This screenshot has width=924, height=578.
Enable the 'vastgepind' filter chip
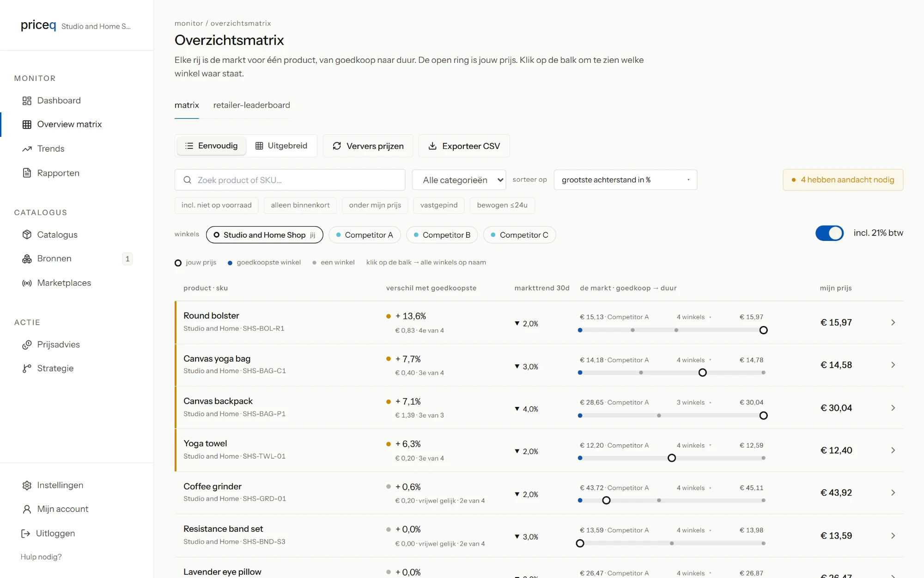coord(439,205)
